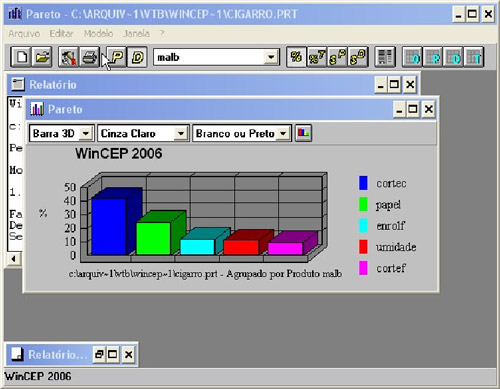Click the $D toolbar icon
Viewport: 500px width, 389px height.
tap(358, 57)
